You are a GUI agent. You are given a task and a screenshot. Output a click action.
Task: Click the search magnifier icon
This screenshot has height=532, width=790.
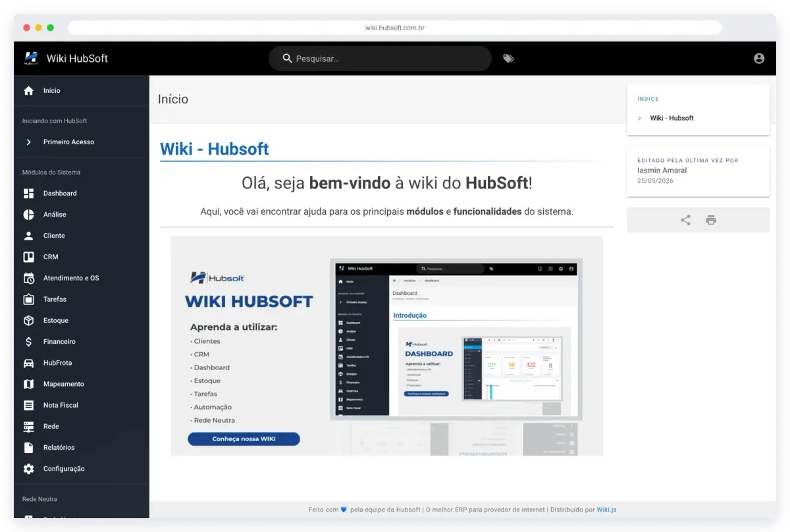click(x=287, y=59)
